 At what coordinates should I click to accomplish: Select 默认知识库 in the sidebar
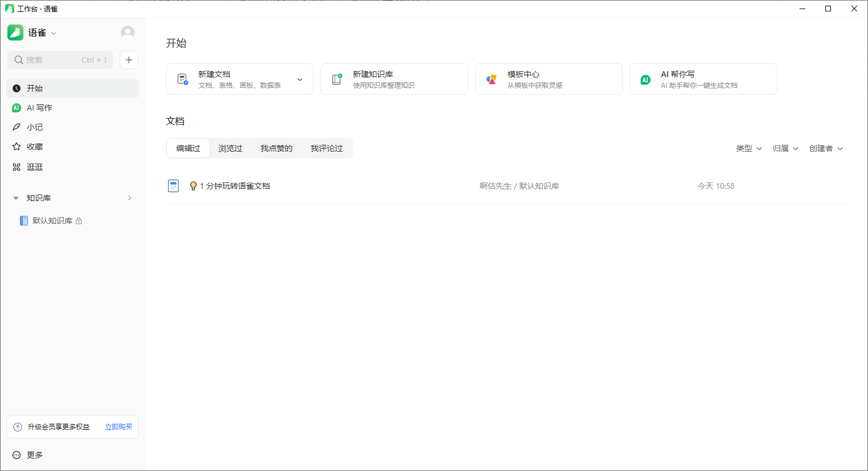52,221
